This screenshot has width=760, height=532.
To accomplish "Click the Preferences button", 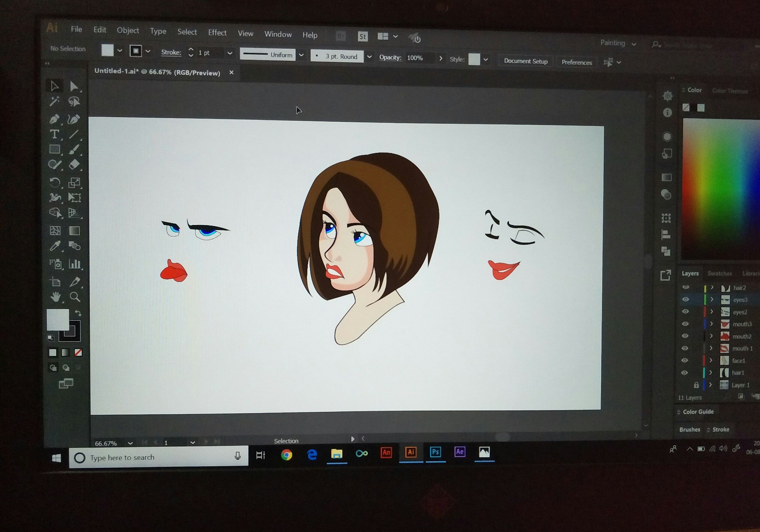I will [576, 62].
